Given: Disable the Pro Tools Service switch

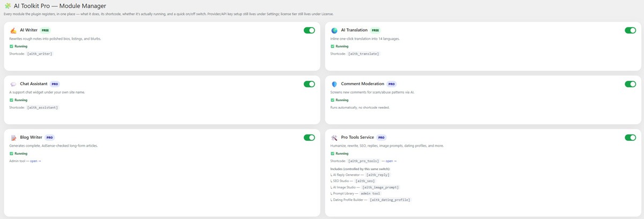Looking at the screenshot, I should point(630,138).
